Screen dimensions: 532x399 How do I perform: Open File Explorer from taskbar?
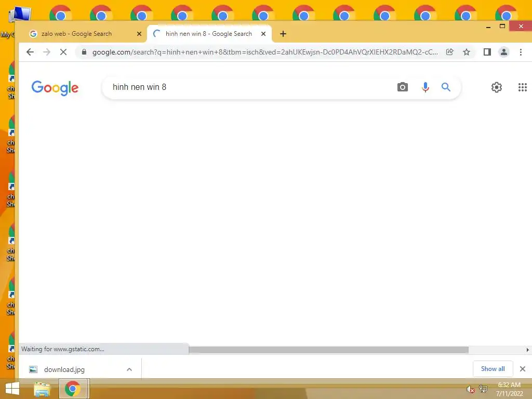click(42, 389)
